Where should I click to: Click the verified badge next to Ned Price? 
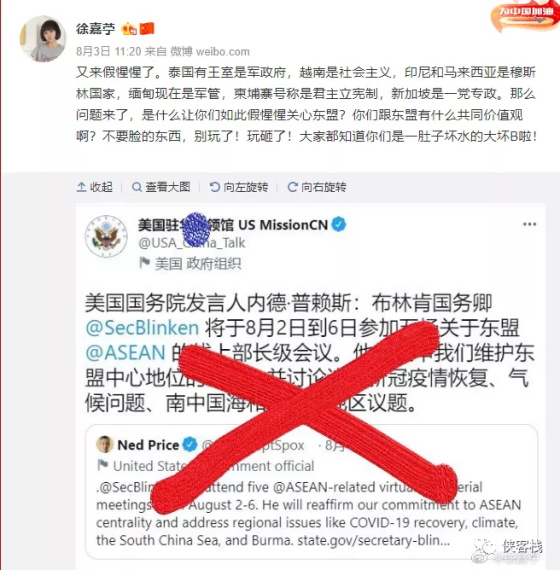(x=189, y=444)
